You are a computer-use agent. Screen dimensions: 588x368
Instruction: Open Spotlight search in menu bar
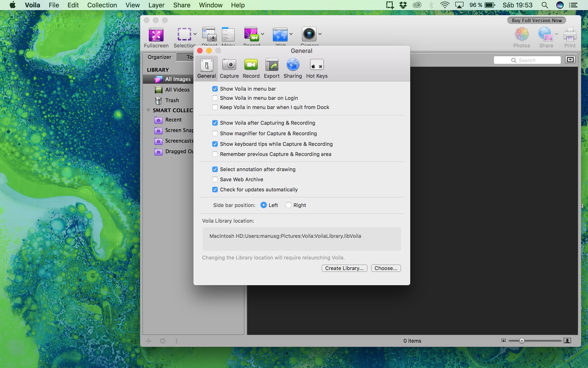pyautogui.click(x=545, y=5)
